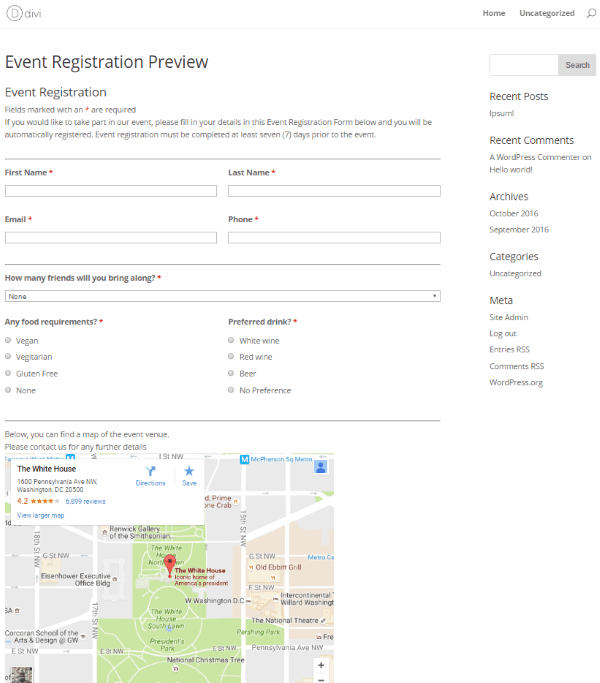Select the Vegitarian food option

coord(8,356)
